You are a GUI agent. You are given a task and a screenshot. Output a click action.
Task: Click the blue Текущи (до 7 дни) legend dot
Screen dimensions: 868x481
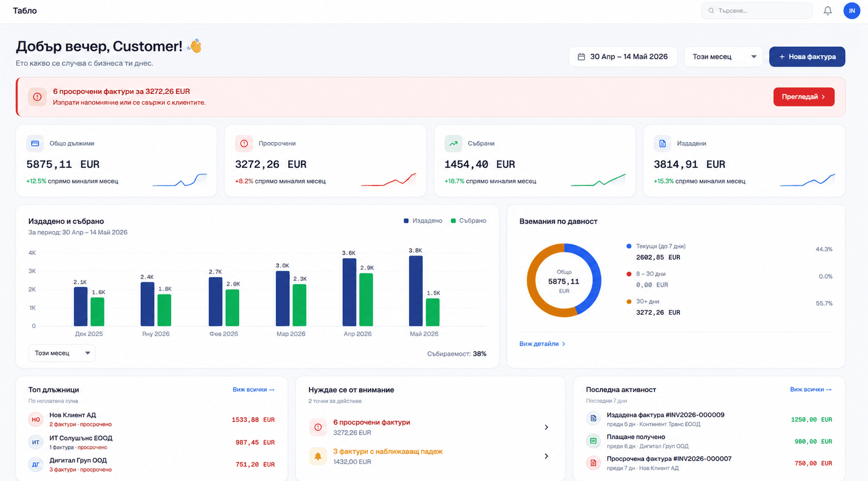click(x=629, y=246)
